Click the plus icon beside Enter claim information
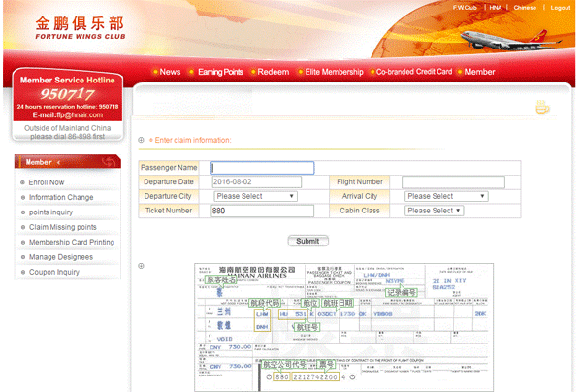The width and height of the screenshot is (582, 392). [x=141, y=140]
